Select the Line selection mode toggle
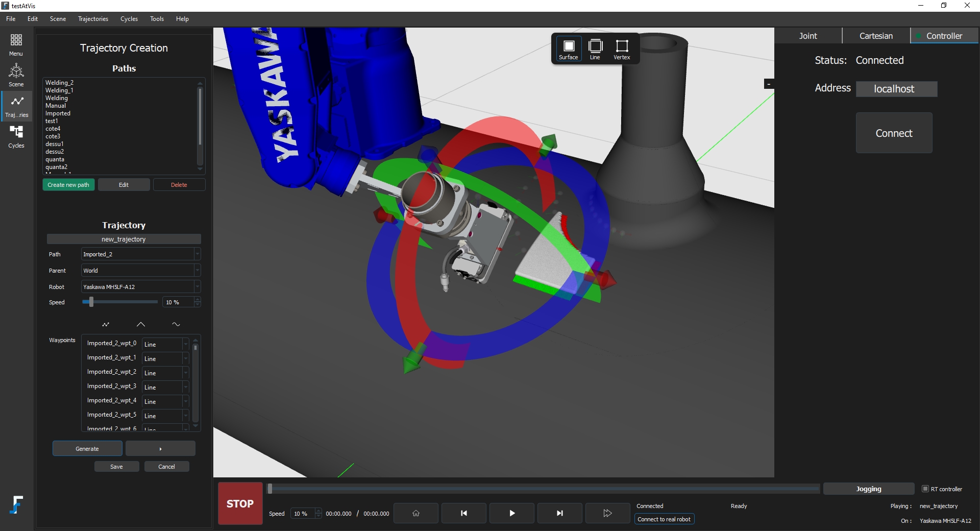The width and height of the screenshot is (980, 531). [595, 49]
